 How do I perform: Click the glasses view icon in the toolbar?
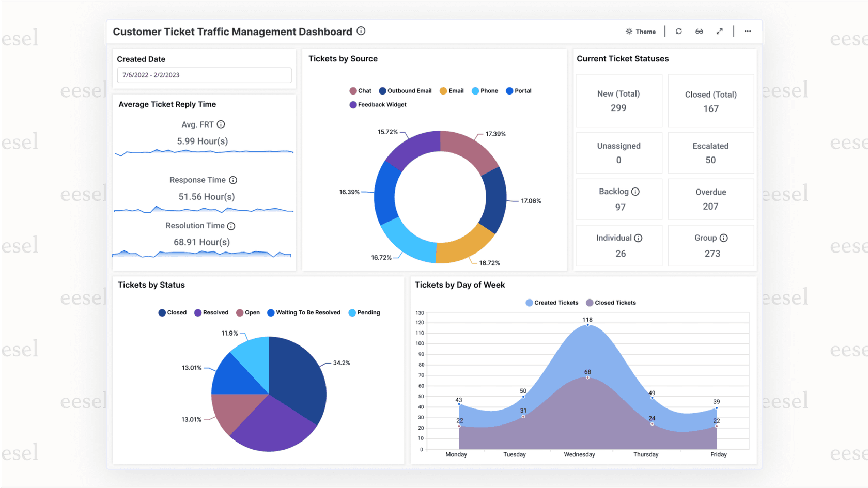[x=699, y=31]
